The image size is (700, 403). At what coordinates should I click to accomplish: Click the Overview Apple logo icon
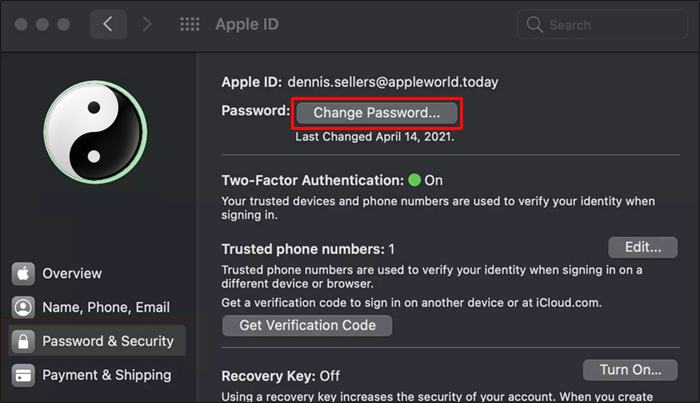click(x=24, y=273)
